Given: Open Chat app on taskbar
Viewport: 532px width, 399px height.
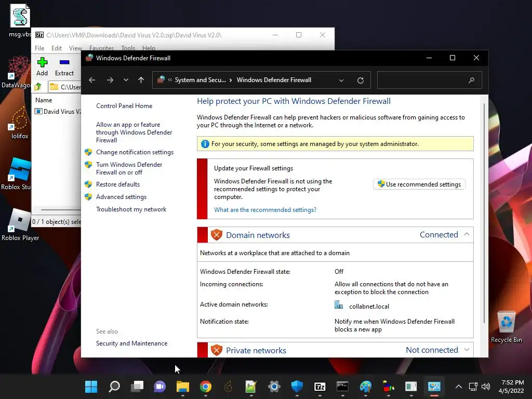Looking at the screenshot, I should pos(160,387).
